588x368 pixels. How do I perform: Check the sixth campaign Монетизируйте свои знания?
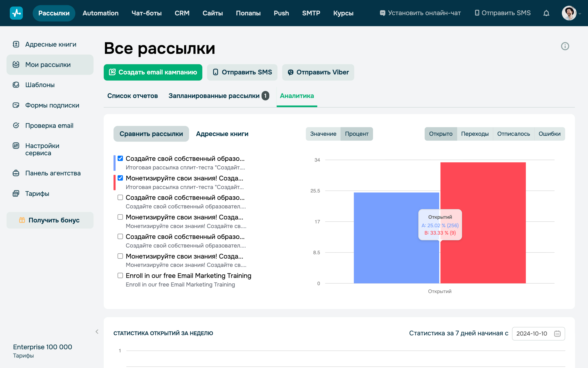pyautogui.click(x=120, y=256)
